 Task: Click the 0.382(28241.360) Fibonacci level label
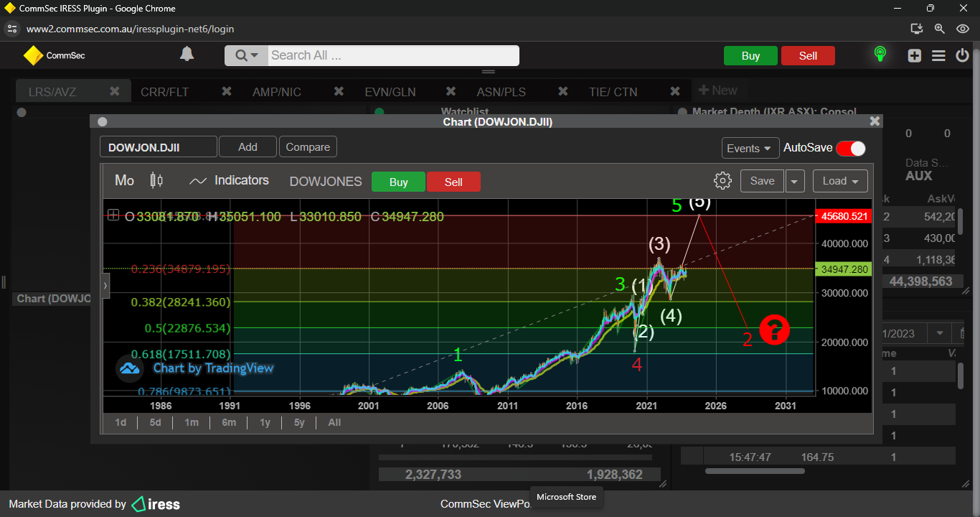click(180, 302)
